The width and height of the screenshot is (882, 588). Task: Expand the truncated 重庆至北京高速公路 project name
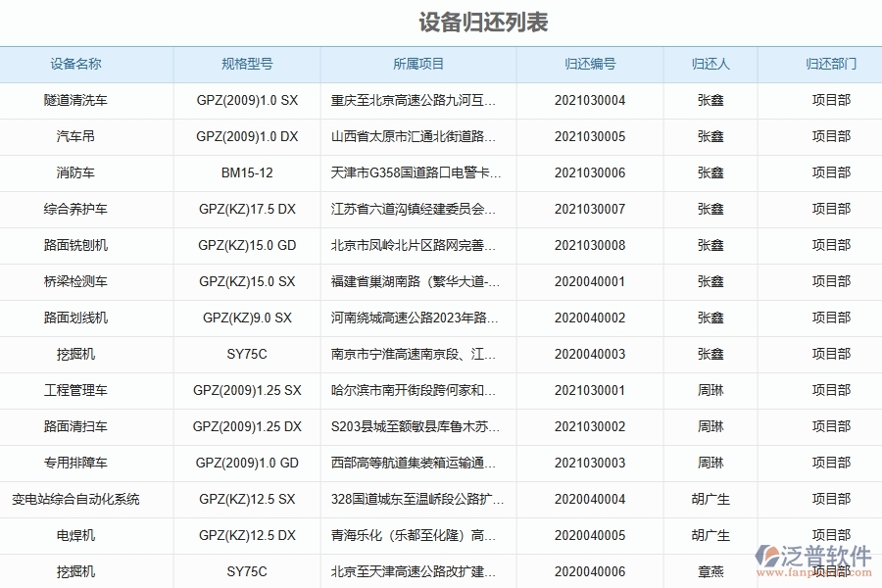pyautogui.click(x=419, y=100)
